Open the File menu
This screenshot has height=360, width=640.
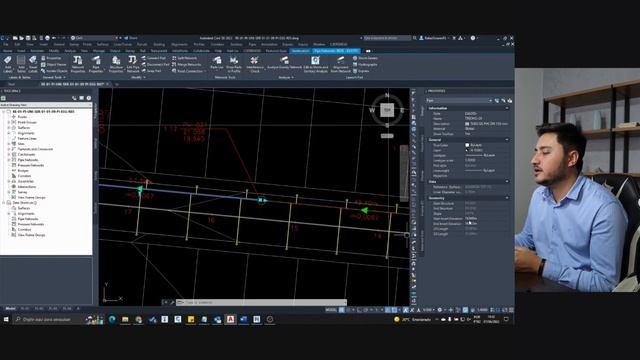click(x=6, y=44)
